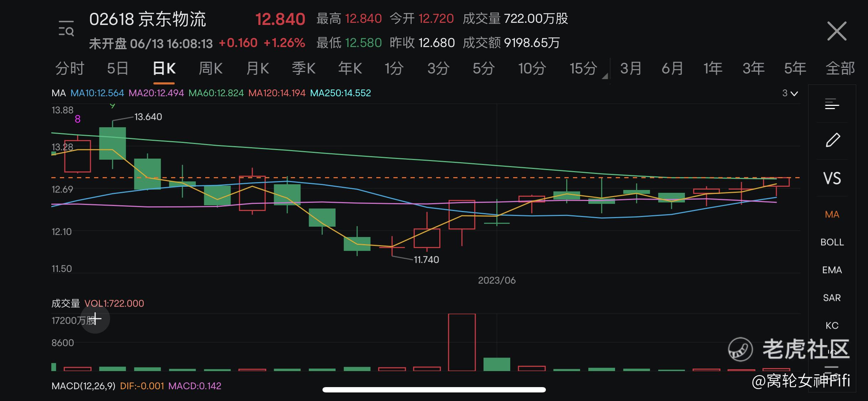Click the 13.640 high price marker
Viewport: 868px width, 401px height.
point(148,117)
